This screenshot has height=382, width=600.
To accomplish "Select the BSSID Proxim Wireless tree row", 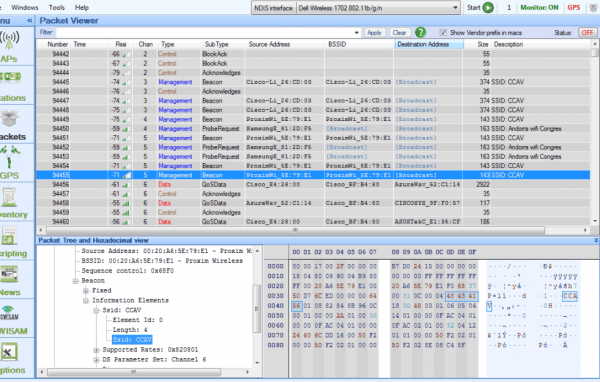I will click(162, 261).
